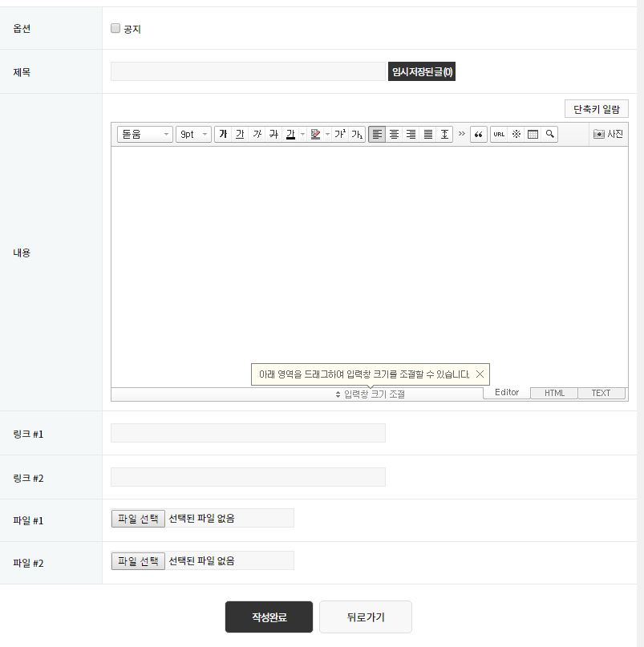The height and width of the screenshot is (647, 644).
Task: Center align the text
Action: 394,135
